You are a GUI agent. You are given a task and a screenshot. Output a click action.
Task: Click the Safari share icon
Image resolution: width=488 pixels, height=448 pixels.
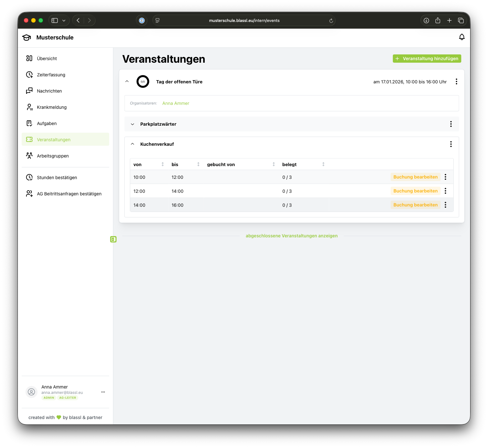[438, 20]
